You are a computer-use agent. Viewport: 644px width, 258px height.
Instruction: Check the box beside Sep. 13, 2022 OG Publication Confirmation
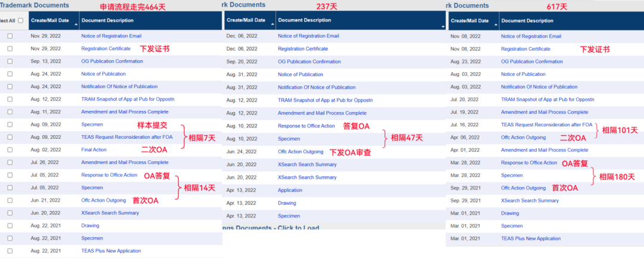10,61
